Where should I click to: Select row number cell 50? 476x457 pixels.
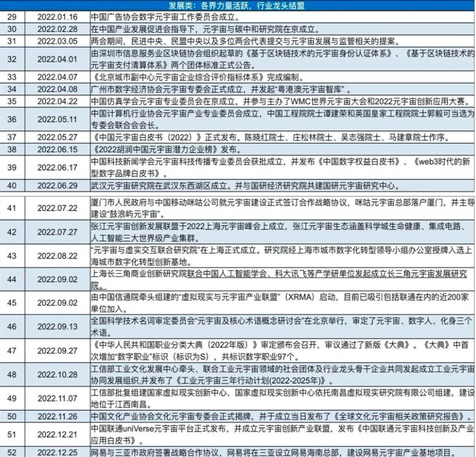coord(12,416)
